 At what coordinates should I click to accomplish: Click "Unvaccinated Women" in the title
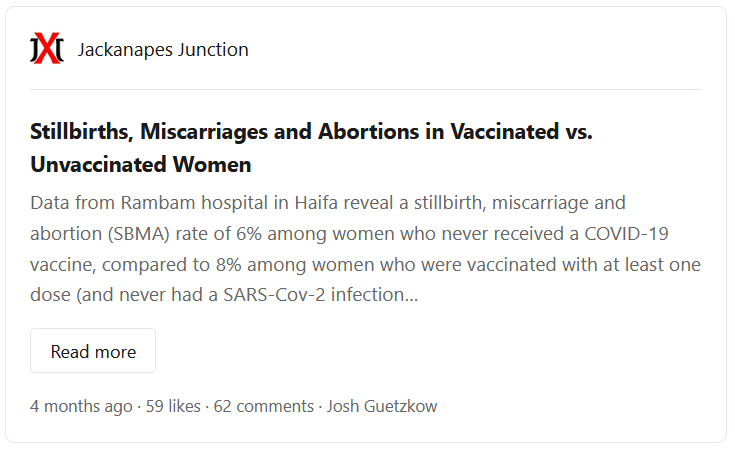point(141,163)
